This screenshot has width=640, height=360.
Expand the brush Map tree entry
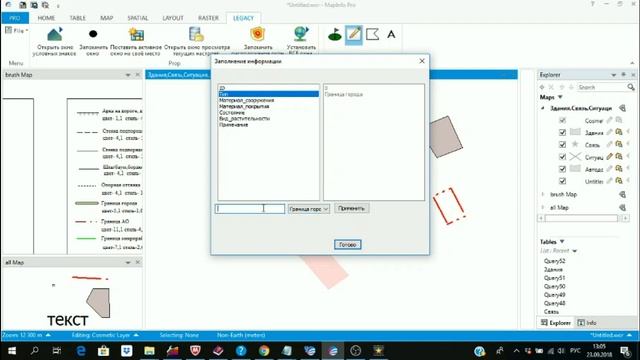point(543,195)
